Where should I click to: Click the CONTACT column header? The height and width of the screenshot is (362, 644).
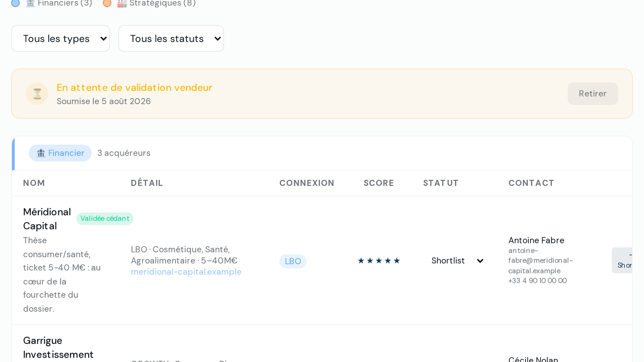click(531, 183)
